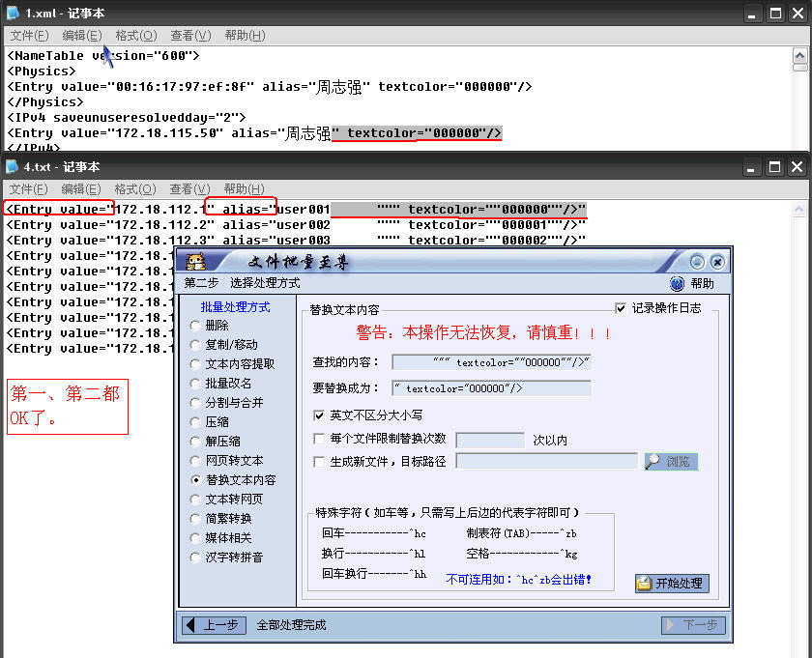Click the Notepad icon on 4.txt title bar
Screen dimensions: 812x658
(x=11, y=166)
